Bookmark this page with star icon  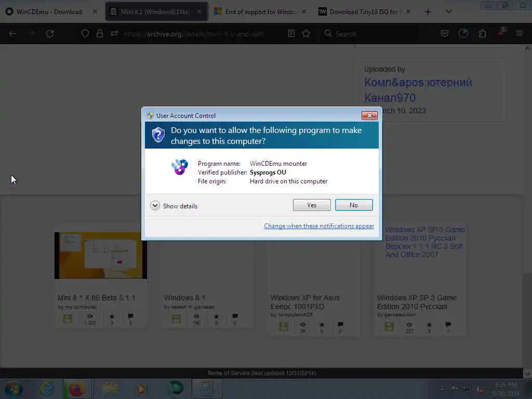pos(306,34)
